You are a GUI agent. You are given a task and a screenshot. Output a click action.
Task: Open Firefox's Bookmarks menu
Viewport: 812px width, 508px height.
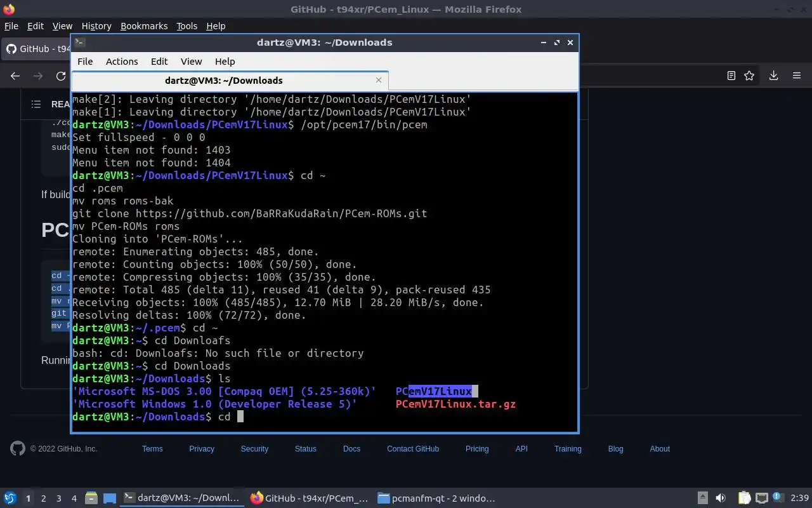point(144,26)
